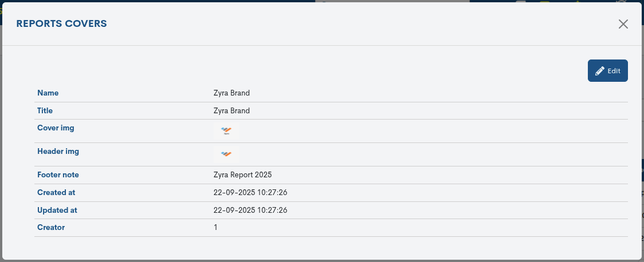Click the Header img row label
Screen dimensions: 644x262
tap(58, 152)
